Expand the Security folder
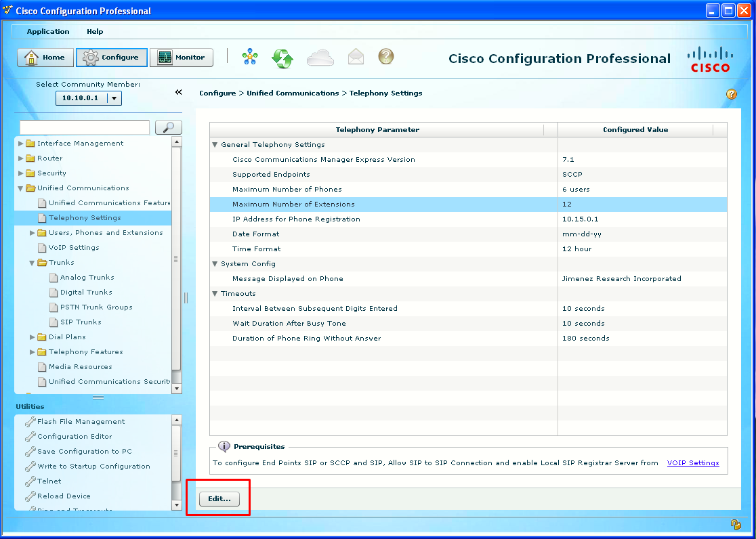 21,173
